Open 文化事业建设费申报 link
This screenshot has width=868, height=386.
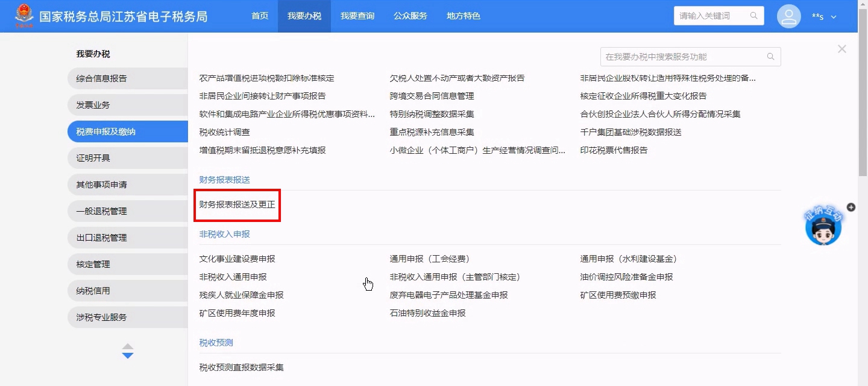[237, 259]
